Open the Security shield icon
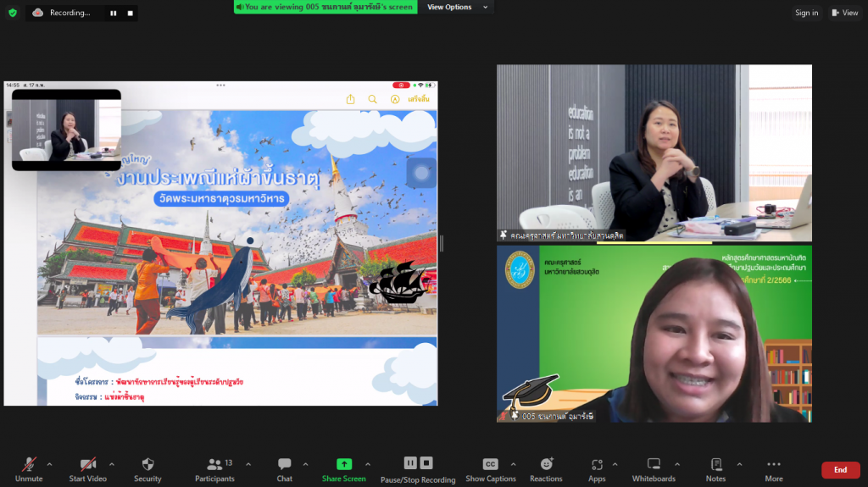The width and height of the screenshot is (868, 487). coord(147,465)
